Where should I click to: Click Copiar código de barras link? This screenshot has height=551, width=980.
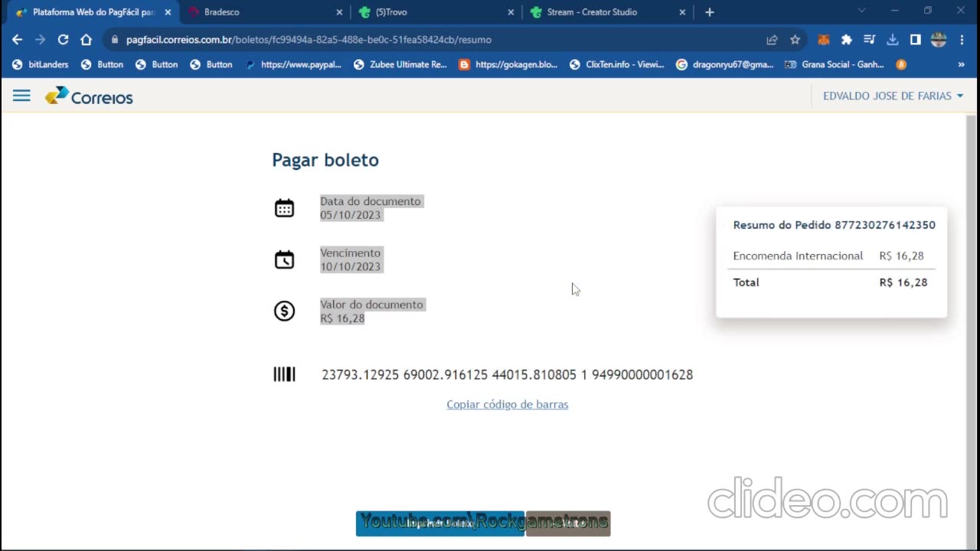point(508,404)
